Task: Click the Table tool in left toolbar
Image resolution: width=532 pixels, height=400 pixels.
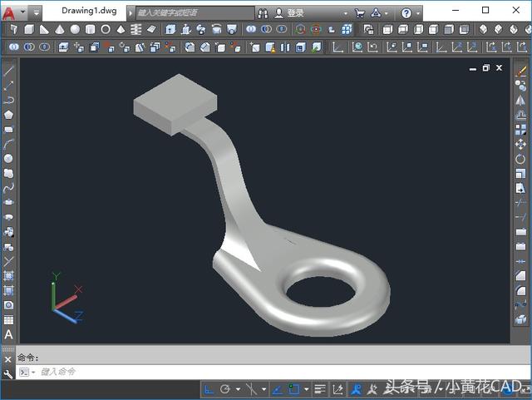Action: (8, 320)
